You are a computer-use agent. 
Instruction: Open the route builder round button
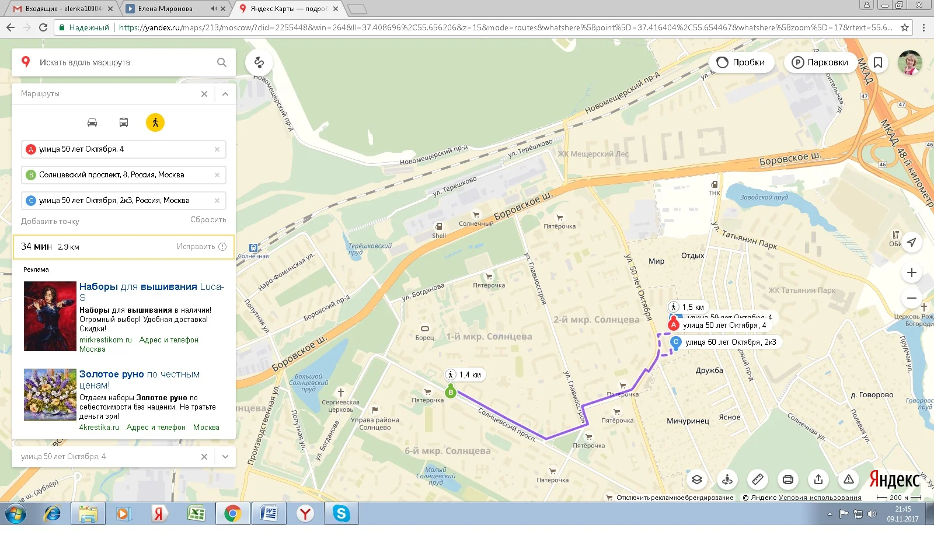(x=259, y=62)
